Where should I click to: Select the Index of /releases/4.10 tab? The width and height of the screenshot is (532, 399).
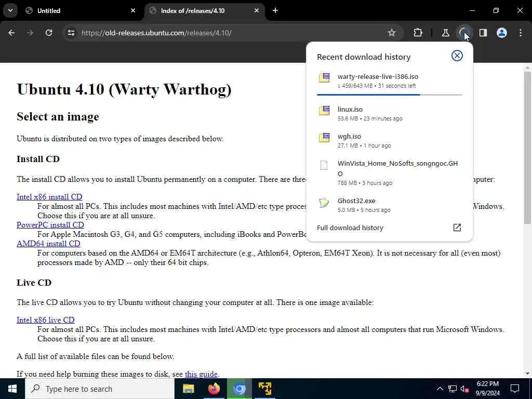point(205,10)
